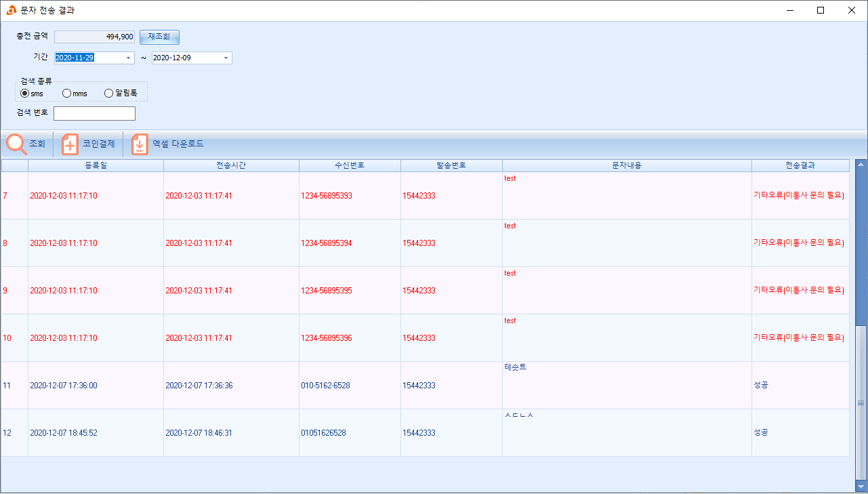Sort by 전송시간 column header

tap(231, 165)
